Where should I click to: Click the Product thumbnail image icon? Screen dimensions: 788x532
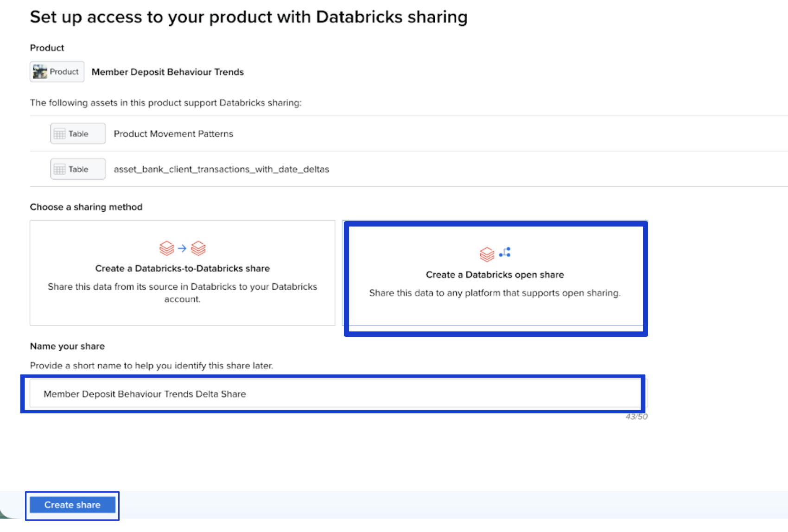pyautogui.click(x=40, y=72)
